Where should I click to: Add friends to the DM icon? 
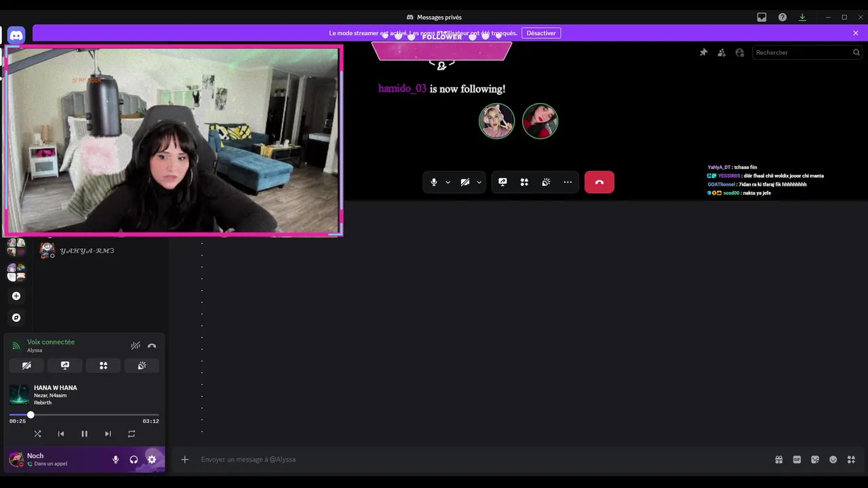(x=722, y=52)
